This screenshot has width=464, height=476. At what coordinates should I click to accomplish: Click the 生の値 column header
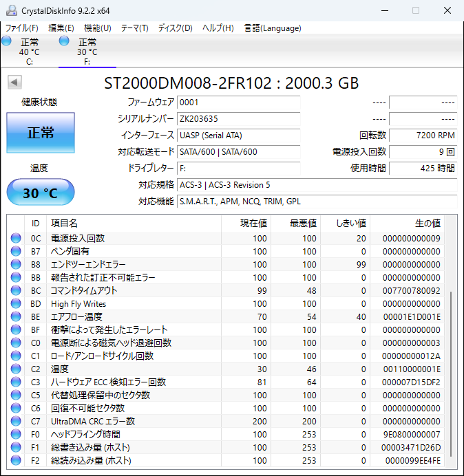(407, 224)
